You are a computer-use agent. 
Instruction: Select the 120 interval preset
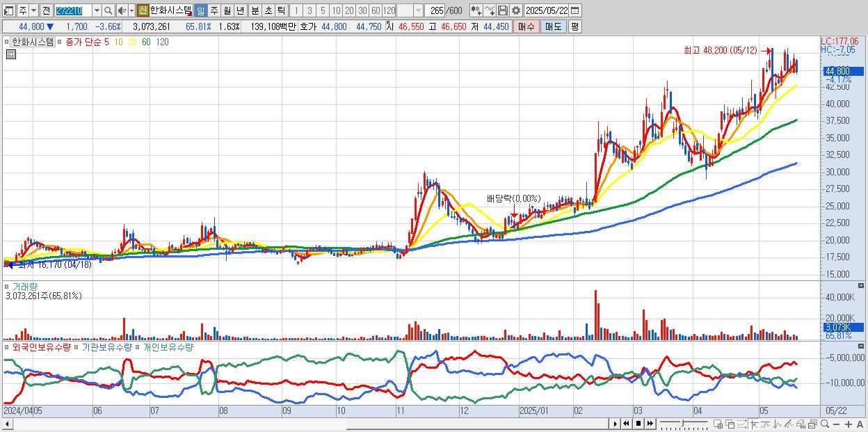click(x=389, y=10)
